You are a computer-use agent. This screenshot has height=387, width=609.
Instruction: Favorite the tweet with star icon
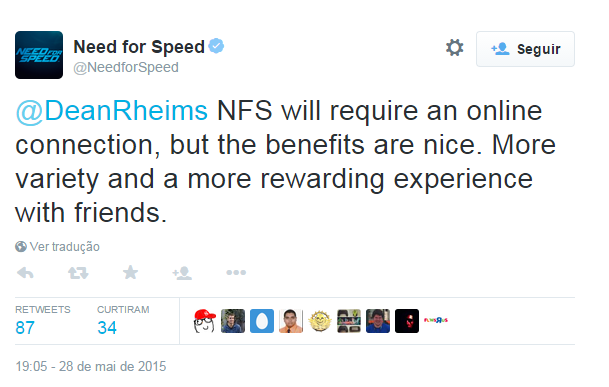click(x=130, y=272)
